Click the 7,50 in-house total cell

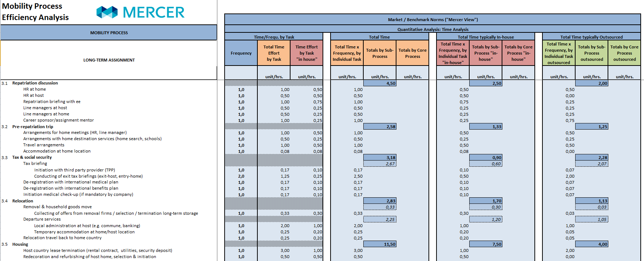486,244
